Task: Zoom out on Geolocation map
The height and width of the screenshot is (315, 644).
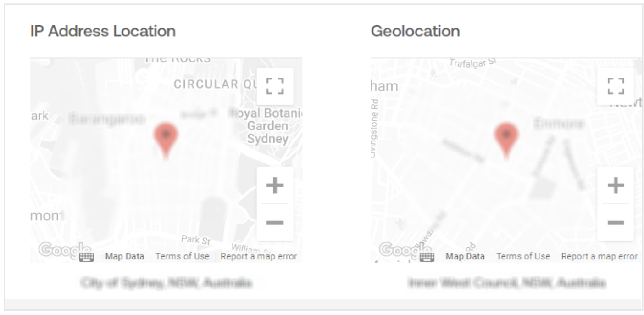Action: click(615, 222)
